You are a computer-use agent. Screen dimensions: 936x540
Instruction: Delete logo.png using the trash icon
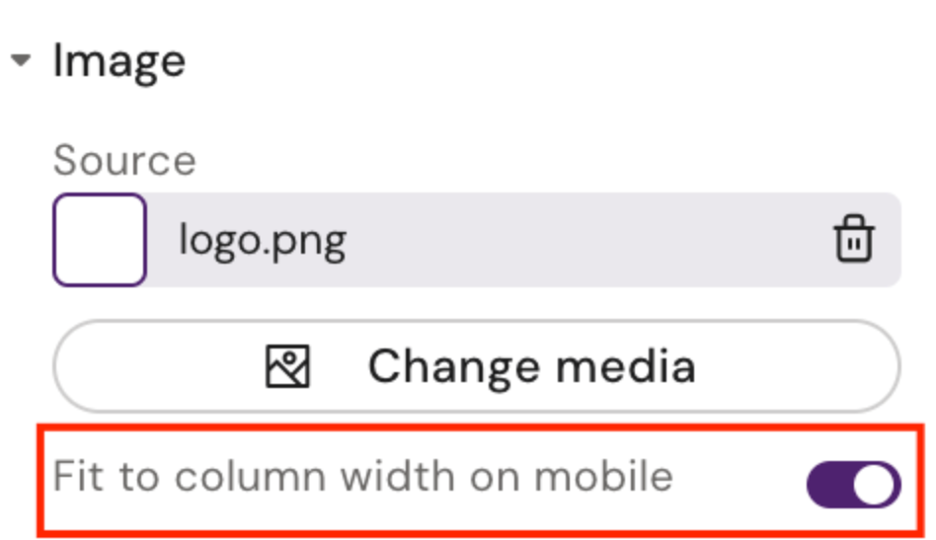853,241
